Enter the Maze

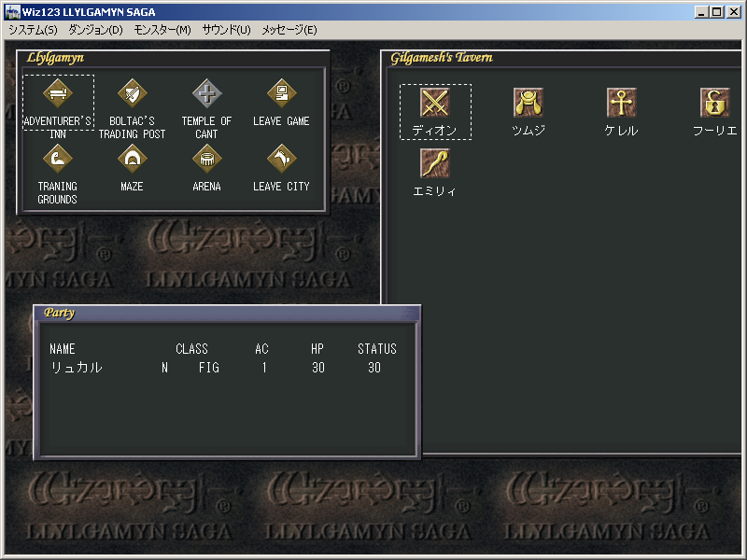click(x=132, y=159)
